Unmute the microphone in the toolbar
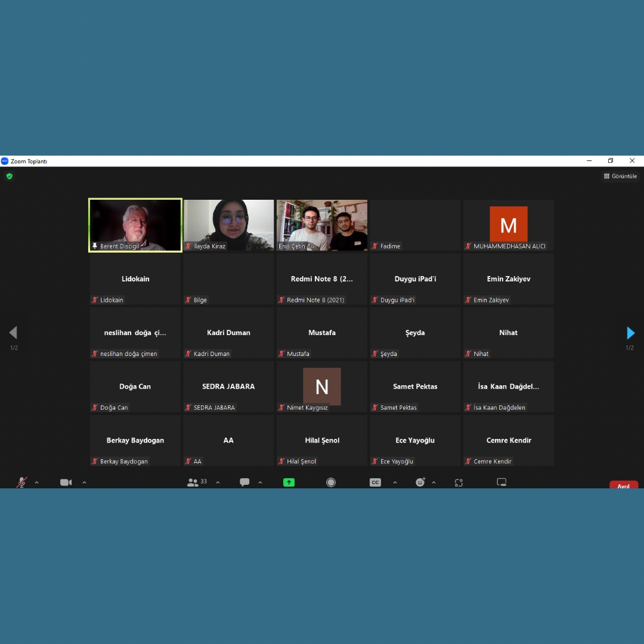The width and height of the screenshot is (644, 644). [21, 482]
